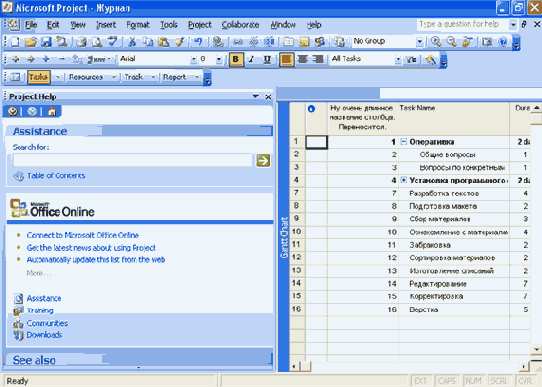Set Align Left for the cell
The width and height of the screenshot is (542, 387).
pos(286,59)
